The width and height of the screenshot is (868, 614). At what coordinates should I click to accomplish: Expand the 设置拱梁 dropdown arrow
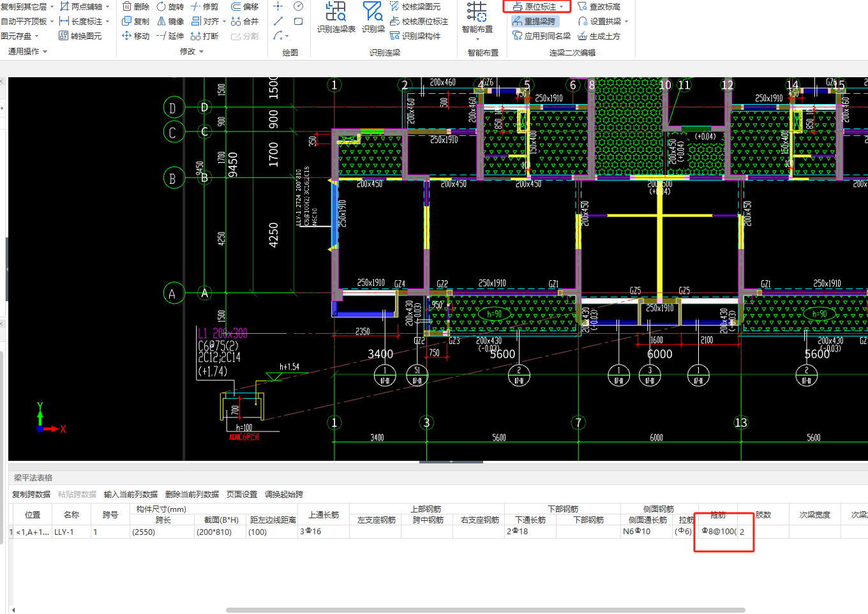tap(627, 22)
